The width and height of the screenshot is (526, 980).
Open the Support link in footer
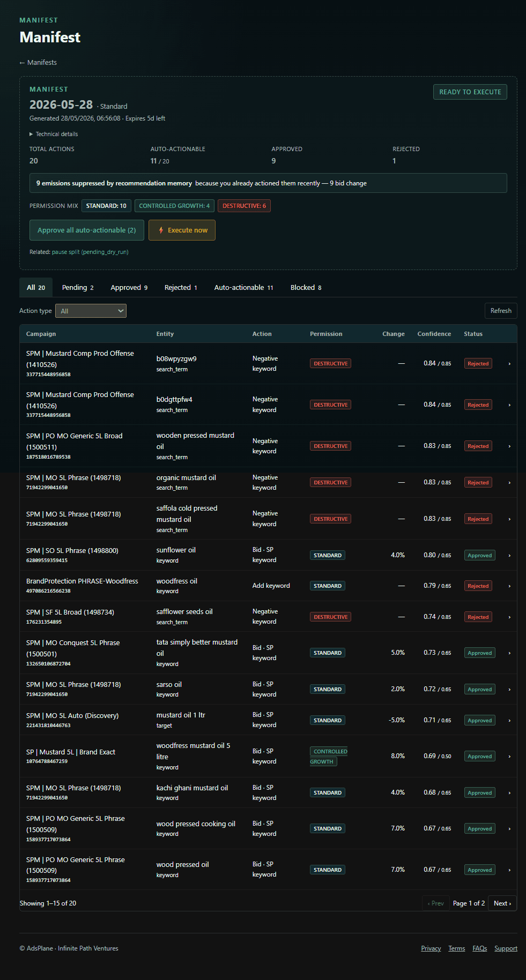[x=506, y=948]
